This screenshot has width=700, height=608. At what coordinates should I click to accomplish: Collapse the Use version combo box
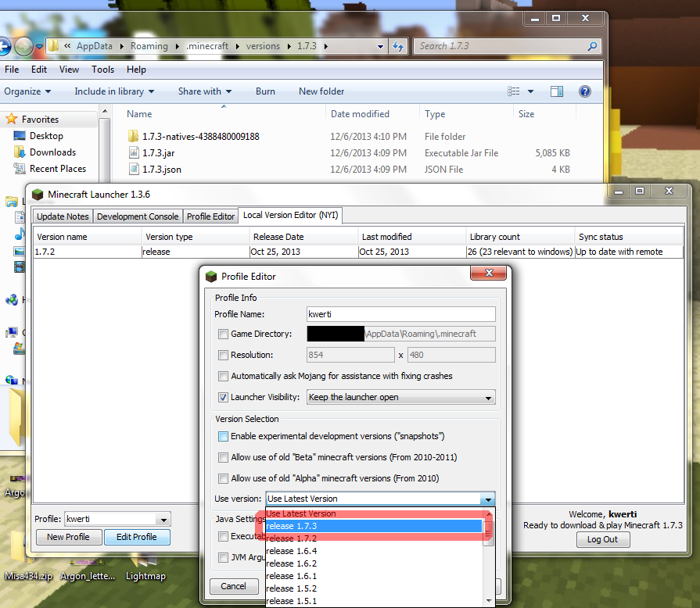(488, 499)
